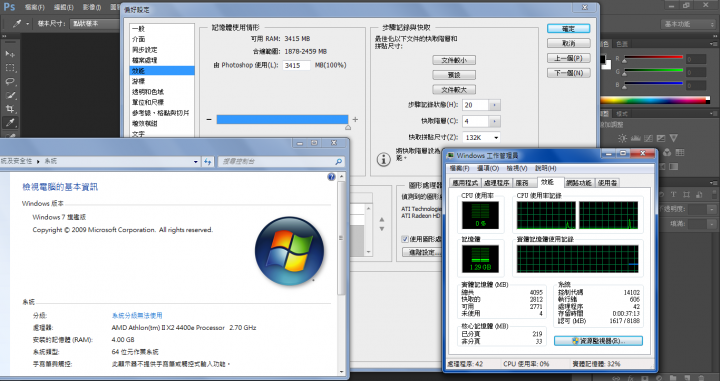
Task: Click the search magnifier in Control Panel
Action: (338, 162)
